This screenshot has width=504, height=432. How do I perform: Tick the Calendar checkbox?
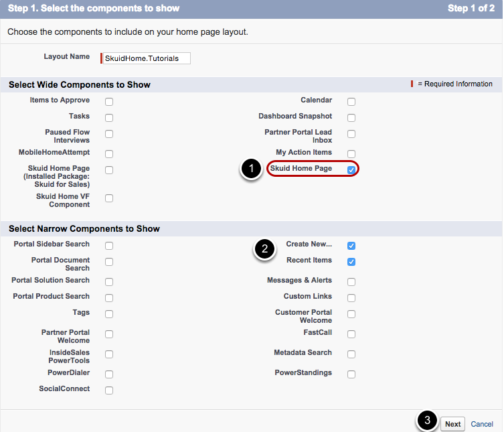tap(351, 102)
